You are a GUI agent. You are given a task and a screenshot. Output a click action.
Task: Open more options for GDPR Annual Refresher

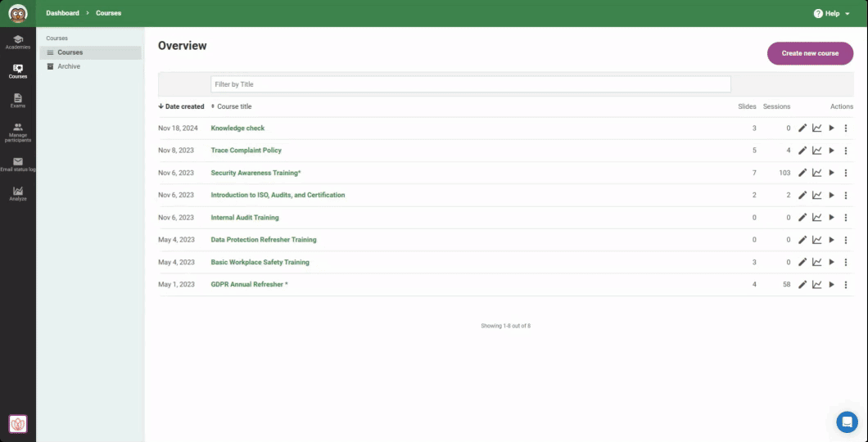click(846, 285)
